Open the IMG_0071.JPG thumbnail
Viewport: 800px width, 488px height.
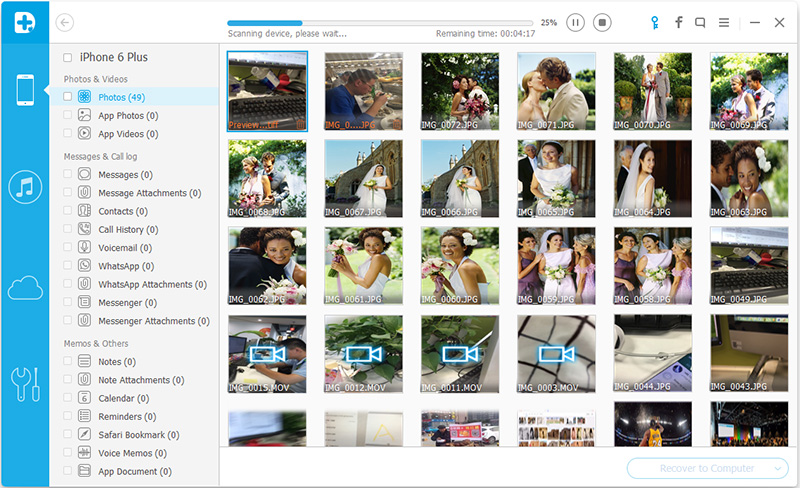[556, 92]
